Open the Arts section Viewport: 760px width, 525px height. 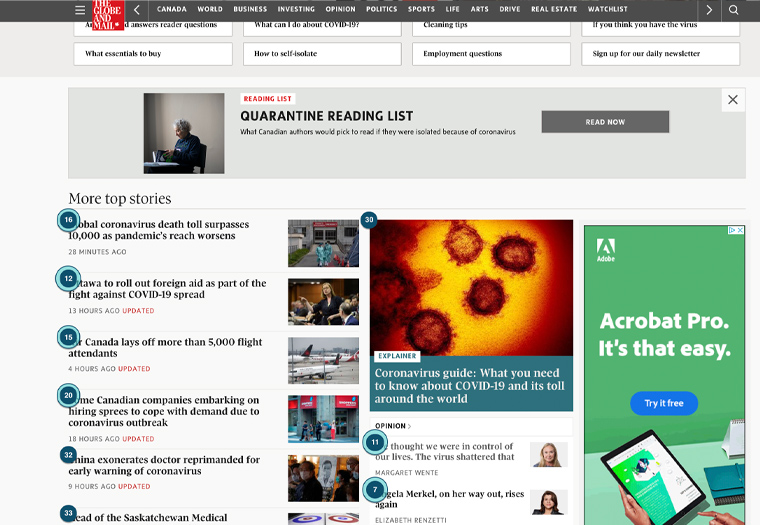[479, 9]
